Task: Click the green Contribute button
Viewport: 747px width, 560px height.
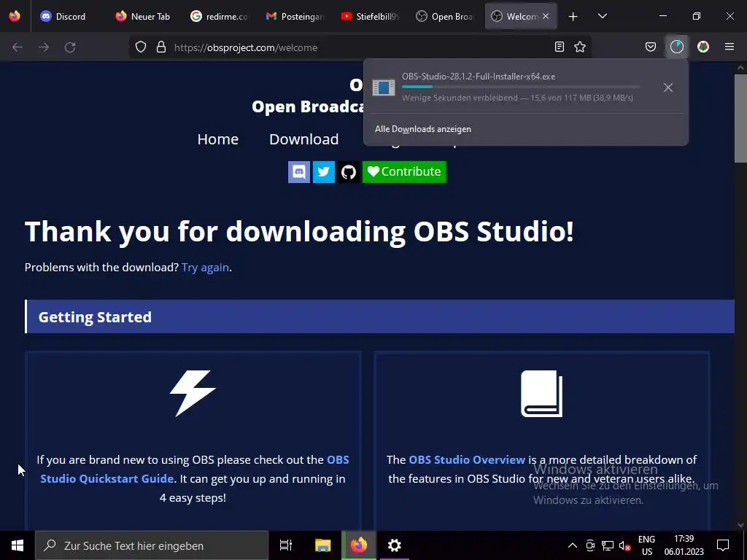Action: coord(404,171)
